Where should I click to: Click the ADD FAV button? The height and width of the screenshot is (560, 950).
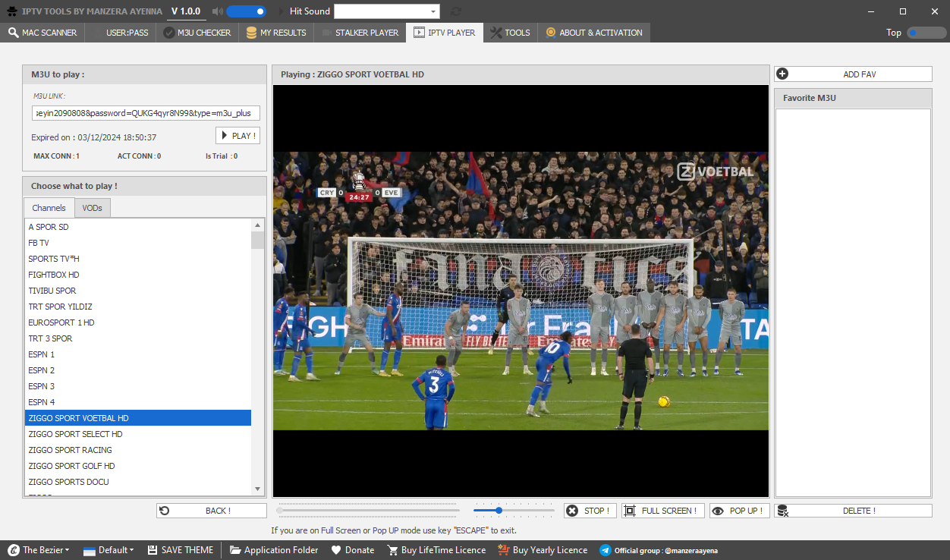(x=853, y=74)
